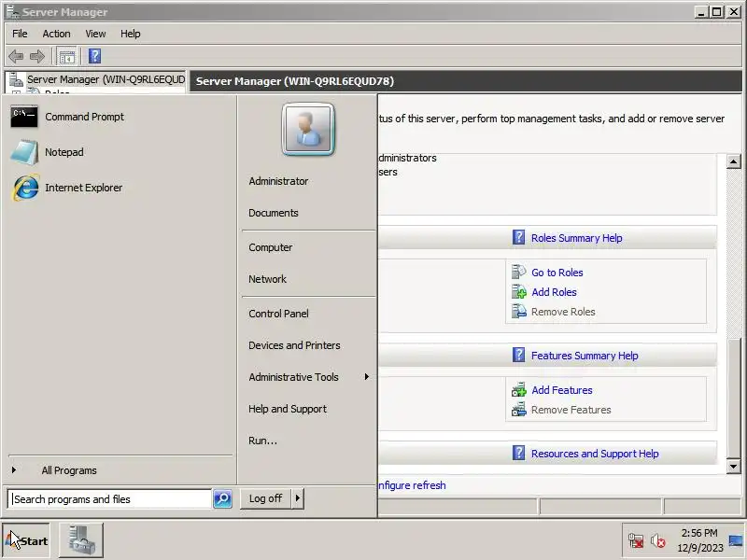Open Devices and Printers
Image resolution: width=747 pixels, height=560 pixels.
click(x=294, y=345)
